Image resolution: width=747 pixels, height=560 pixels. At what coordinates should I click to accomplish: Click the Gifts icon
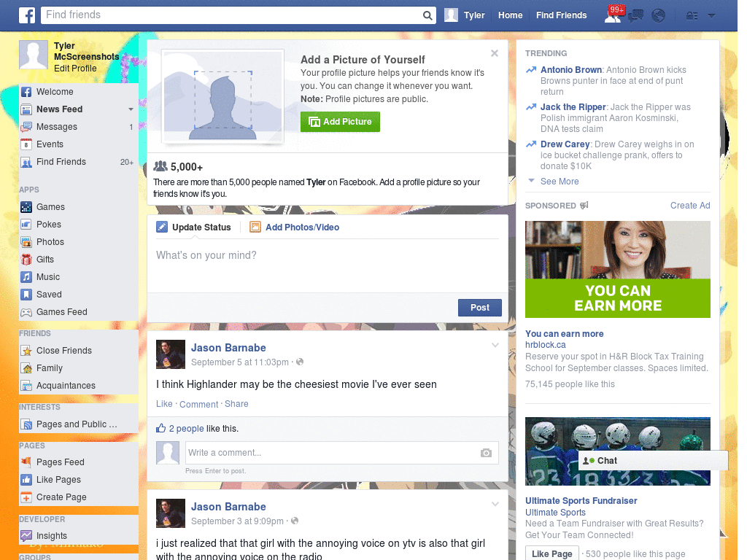[26, 260]
